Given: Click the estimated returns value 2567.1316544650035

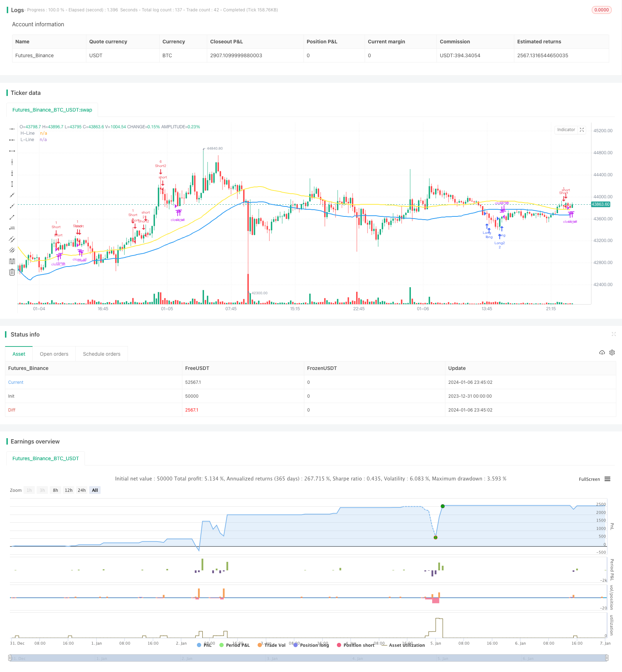Looking at the screenshot, I should [x=542, y=55].
